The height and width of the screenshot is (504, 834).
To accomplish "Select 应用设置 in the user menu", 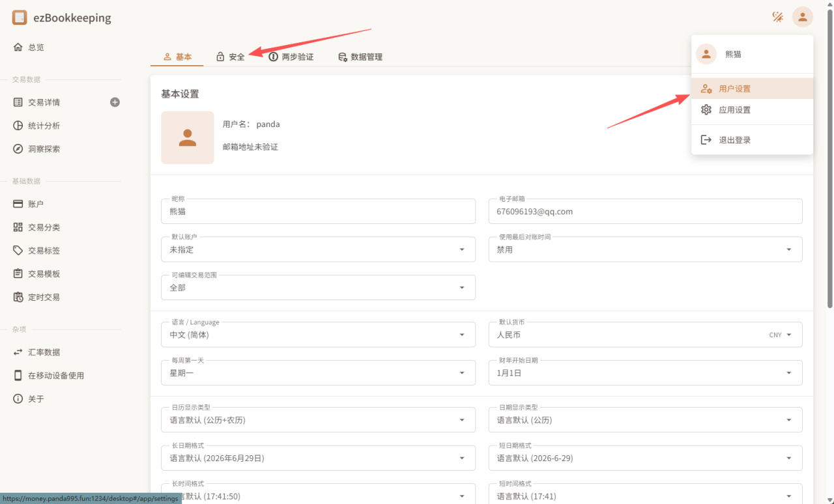I will (752, 110).
